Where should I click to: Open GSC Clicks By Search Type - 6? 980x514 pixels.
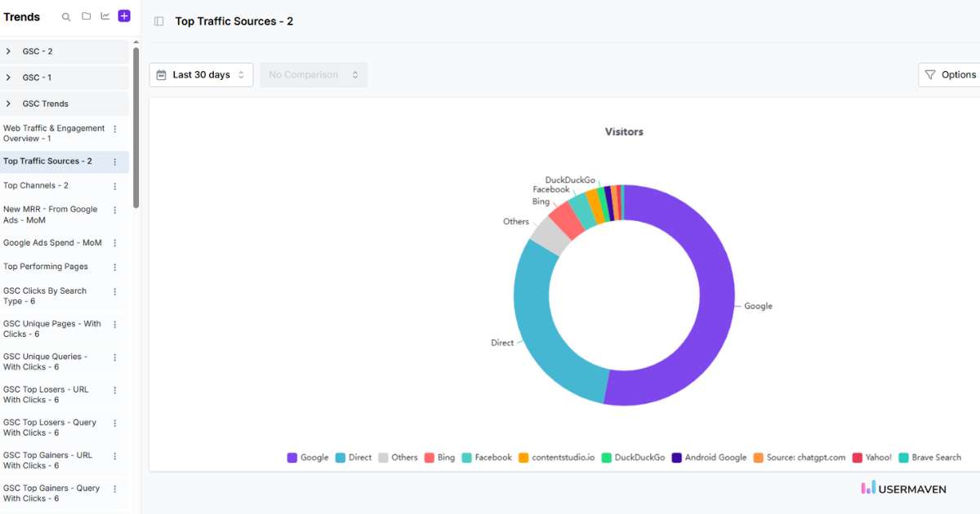point(45,296)
